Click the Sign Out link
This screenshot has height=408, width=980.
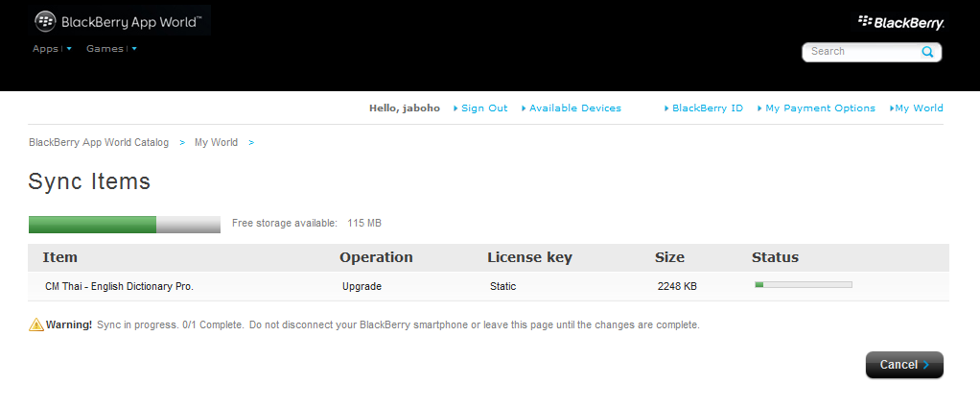click(x=480, y=108)
